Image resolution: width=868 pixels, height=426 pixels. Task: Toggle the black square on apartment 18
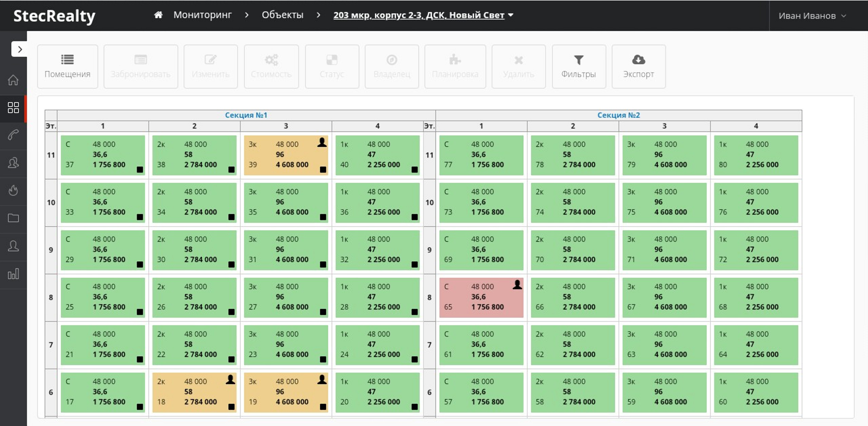tap(231, 407)
